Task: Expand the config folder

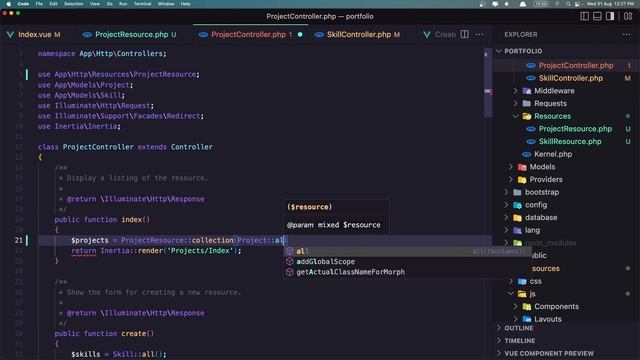Action: click(x=536, y=204)
